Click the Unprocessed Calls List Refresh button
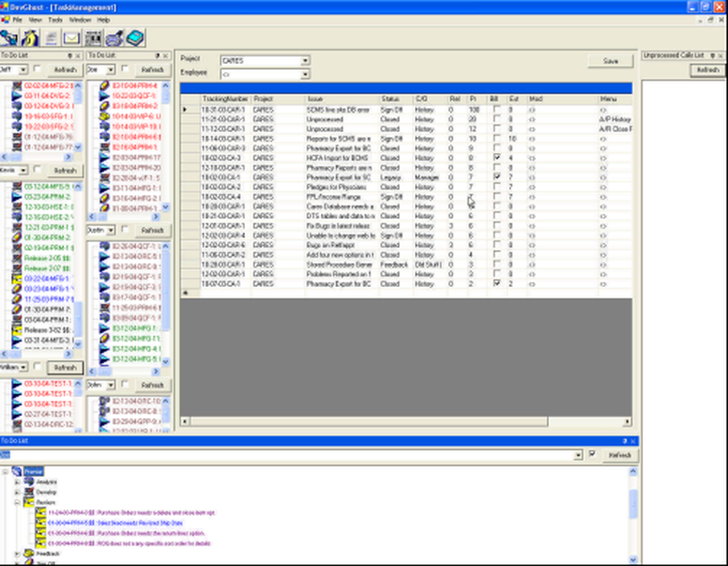Viewport: 728px width, 566px height. point(708,69)
